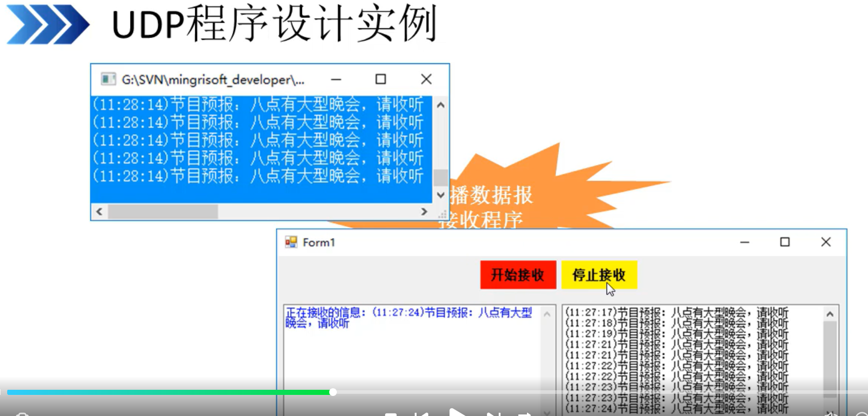868x416 pixels.
Task: Select the (11:27:24) line in the right list
Action: pyautogui.click(x=676, y=409)
